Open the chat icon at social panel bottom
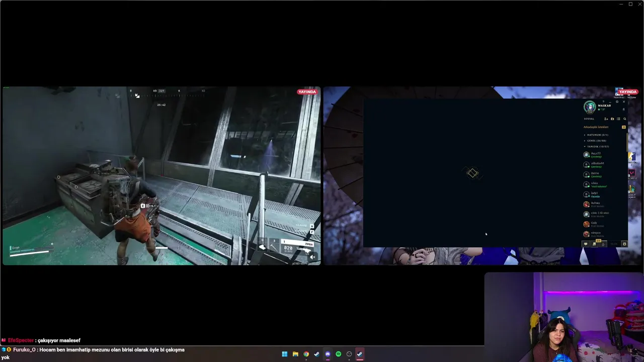 coord(586,244)
